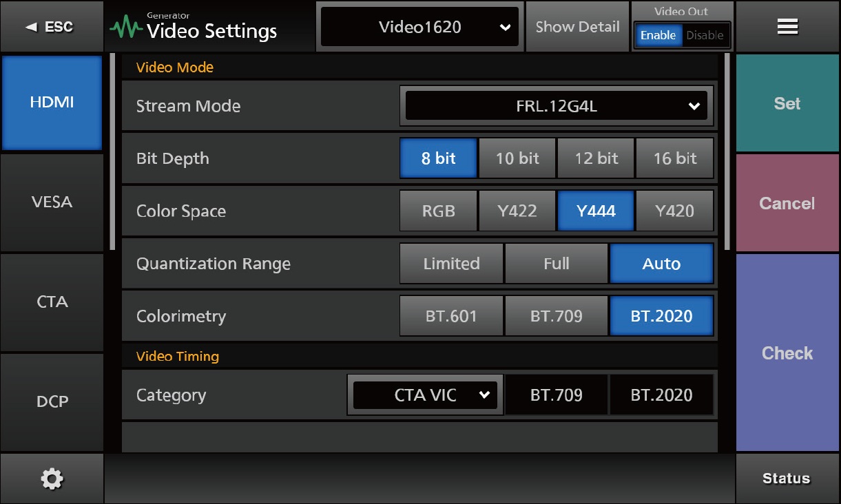
Task: Open the Video1620 preset dropdown
Action: 419,28
